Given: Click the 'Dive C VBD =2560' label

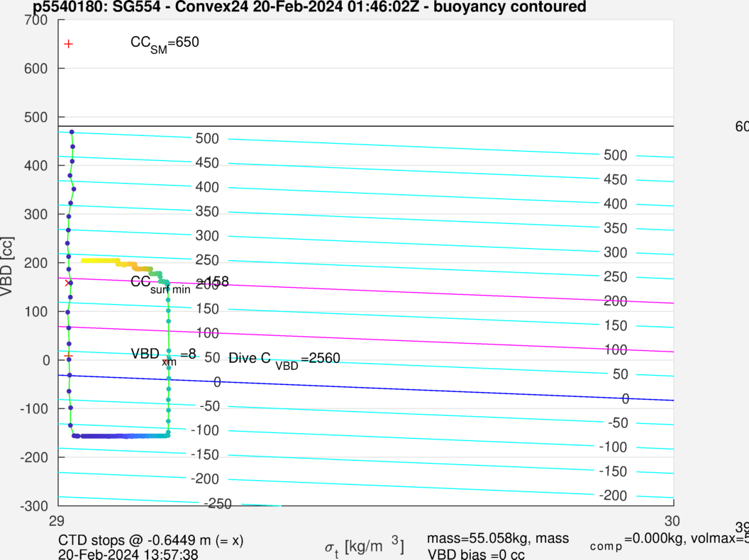Looking at the screenshot, I should [x=284, y=359].
